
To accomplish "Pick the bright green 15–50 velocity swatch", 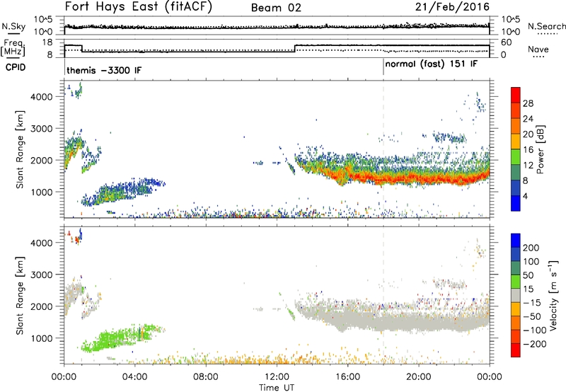I will (x=516, y=282).
